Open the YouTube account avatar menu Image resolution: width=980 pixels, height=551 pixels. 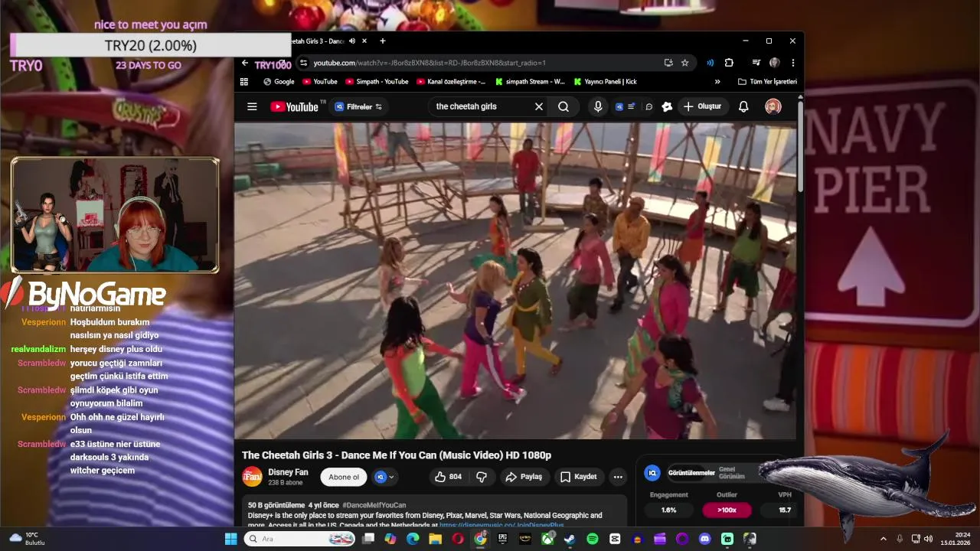click(x=773, y=106)
